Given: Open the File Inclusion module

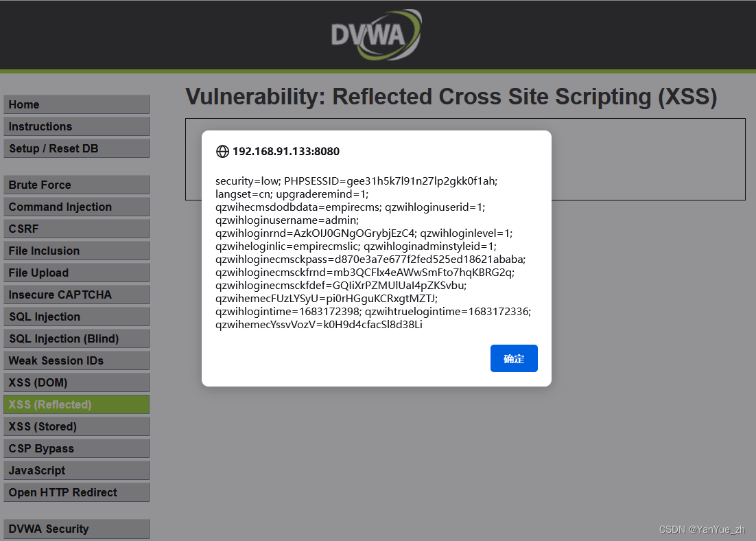Looking at the screenshot, I should (x=76, y=250).
